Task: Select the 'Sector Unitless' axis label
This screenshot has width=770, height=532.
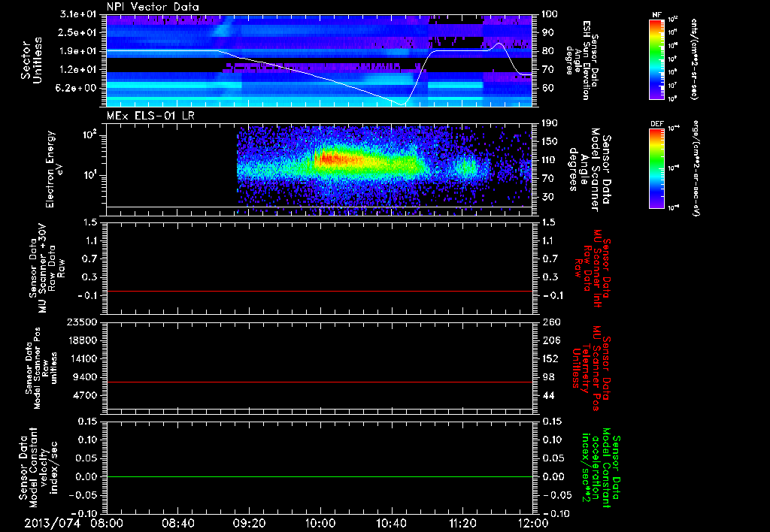Action: pos(31,60)
